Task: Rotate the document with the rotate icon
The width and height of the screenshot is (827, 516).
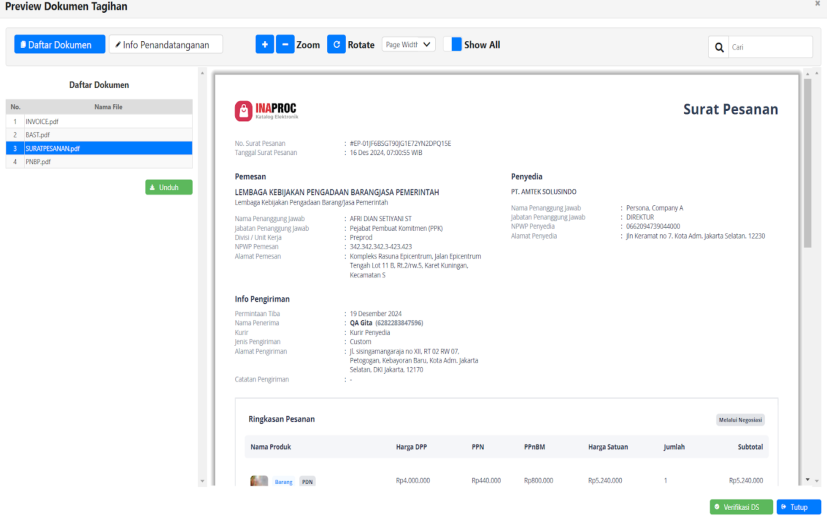Action: (x=336, y=45)
